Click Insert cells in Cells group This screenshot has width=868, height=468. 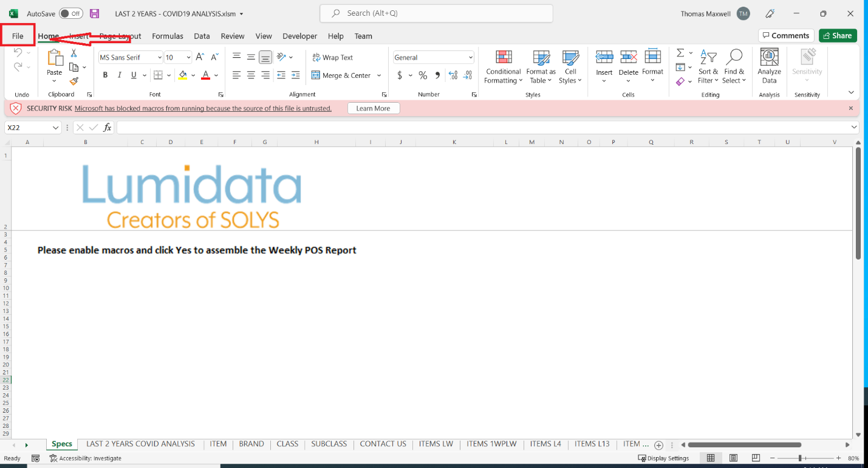[x=604, y=66]
